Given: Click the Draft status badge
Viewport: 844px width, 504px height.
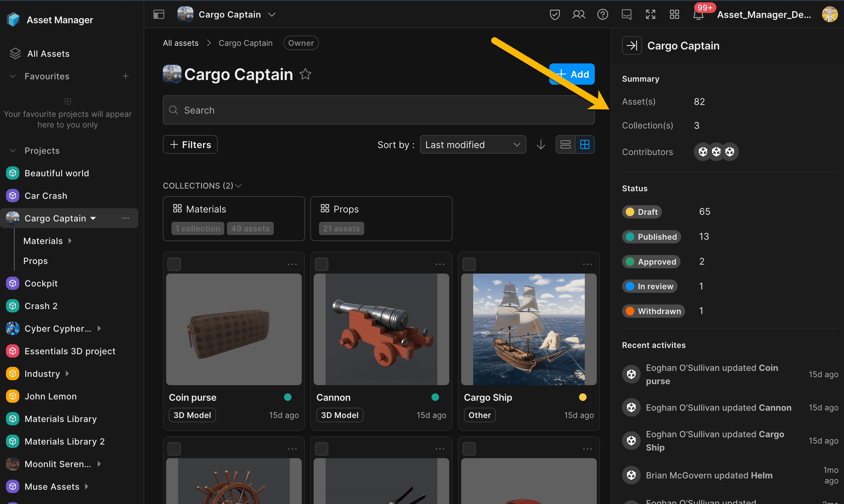Looking at the screenshot, I should (x=641, y=212).
